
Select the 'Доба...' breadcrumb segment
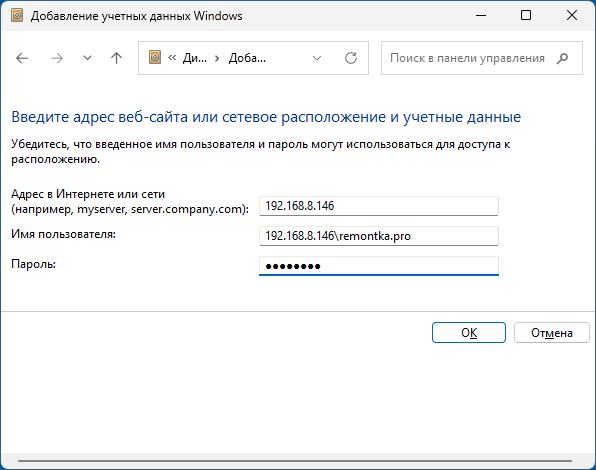(247, 58)
